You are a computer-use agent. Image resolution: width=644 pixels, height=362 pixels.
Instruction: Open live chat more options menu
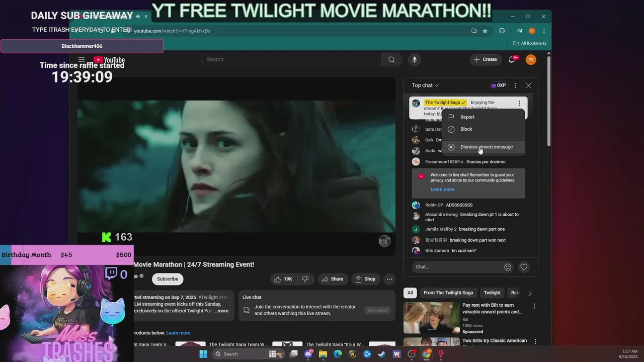[515, 85]
